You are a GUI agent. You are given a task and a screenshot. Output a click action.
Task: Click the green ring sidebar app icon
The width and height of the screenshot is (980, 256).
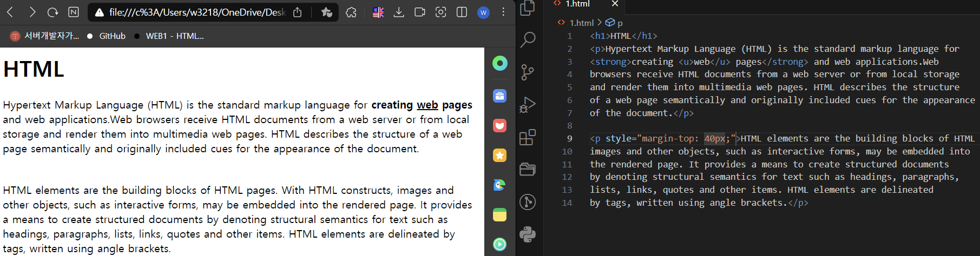pyautogui.click(x=499, y=63)
